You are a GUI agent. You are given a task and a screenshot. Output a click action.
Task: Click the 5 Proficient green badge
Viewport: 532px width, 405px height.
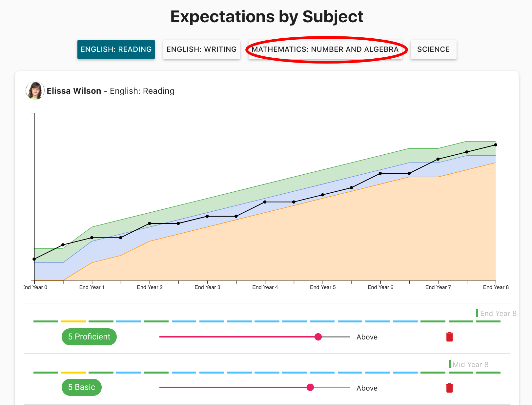coord(89,337)
